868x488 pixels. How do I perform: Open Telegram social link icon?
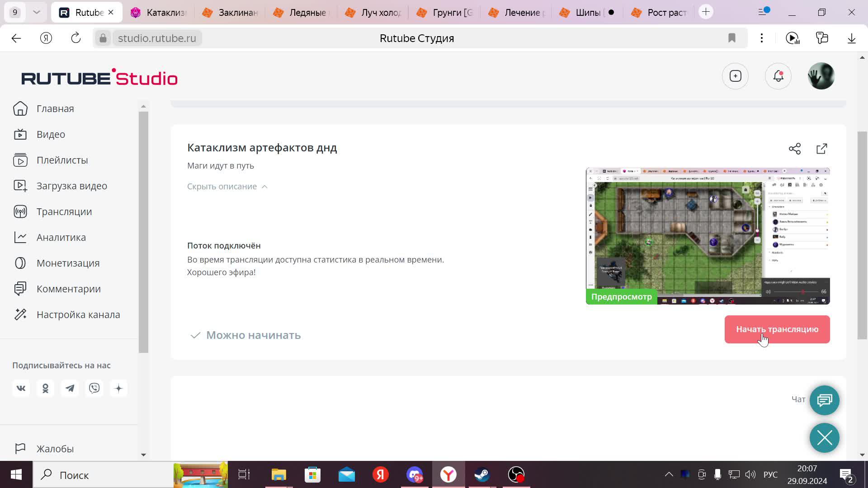[x=70, y=388]
